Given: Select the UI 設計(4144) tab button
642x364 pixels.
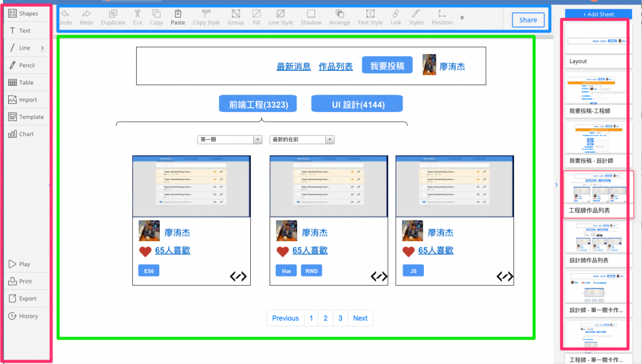Looking at the screenshot, I should click(x=357, y=104).
